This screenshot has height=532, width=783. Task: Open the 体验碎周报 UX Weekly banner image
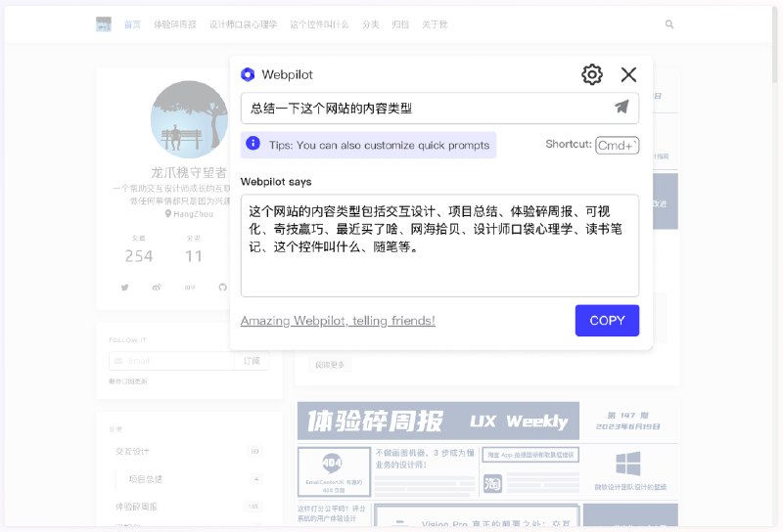tap(438, 421)
